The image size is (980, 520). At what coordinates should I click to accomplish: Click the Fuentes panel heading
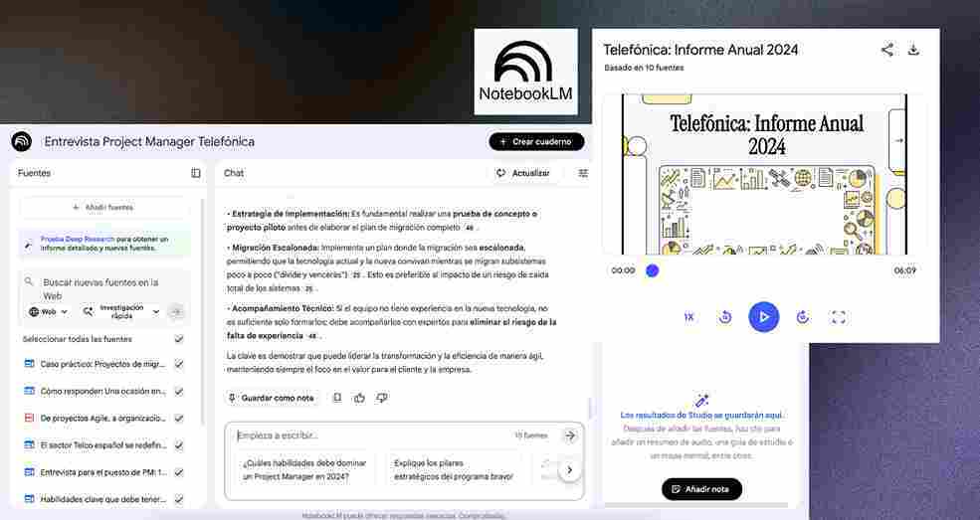[35, 173]
